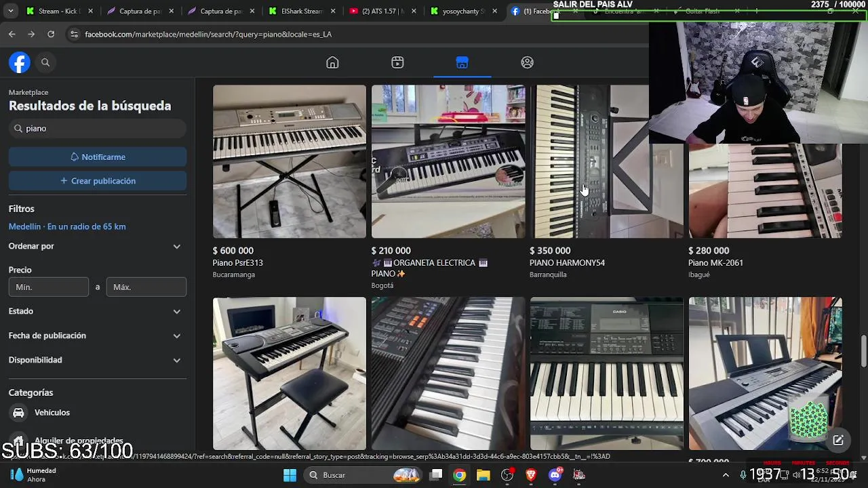Open keyboard with stool listing photo
Viewport: 868px width, 488px height.
pyautogui.click(x=290, y=373)
